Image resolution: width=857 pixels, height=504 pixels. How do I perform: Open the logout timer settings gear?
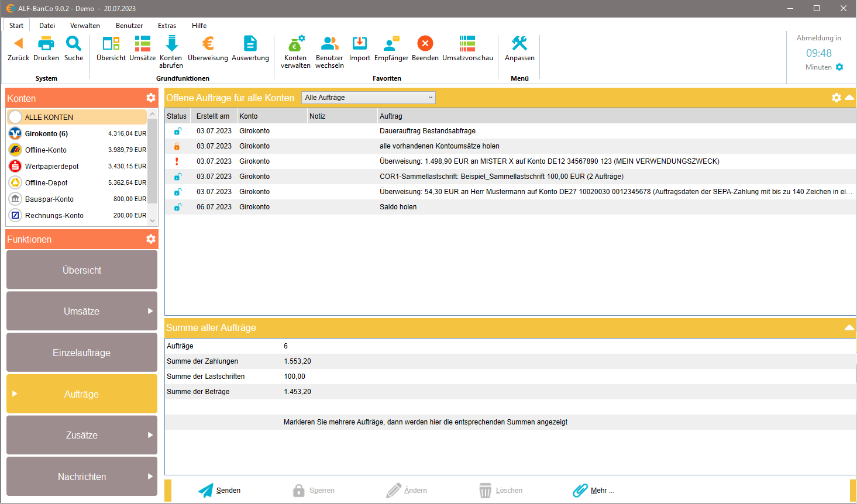point(839,67)
